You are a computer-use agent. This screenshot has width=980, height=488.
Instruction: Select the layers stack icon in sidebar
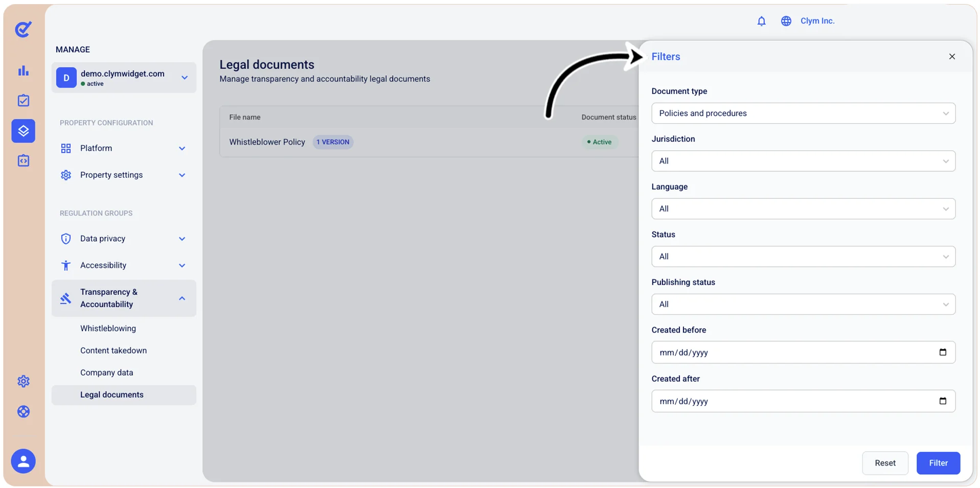24,131
